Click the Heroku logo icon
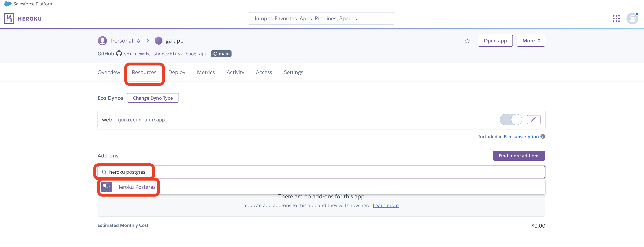Image resolution: width=644 pixels, height=247 pixels. [9, 18]
